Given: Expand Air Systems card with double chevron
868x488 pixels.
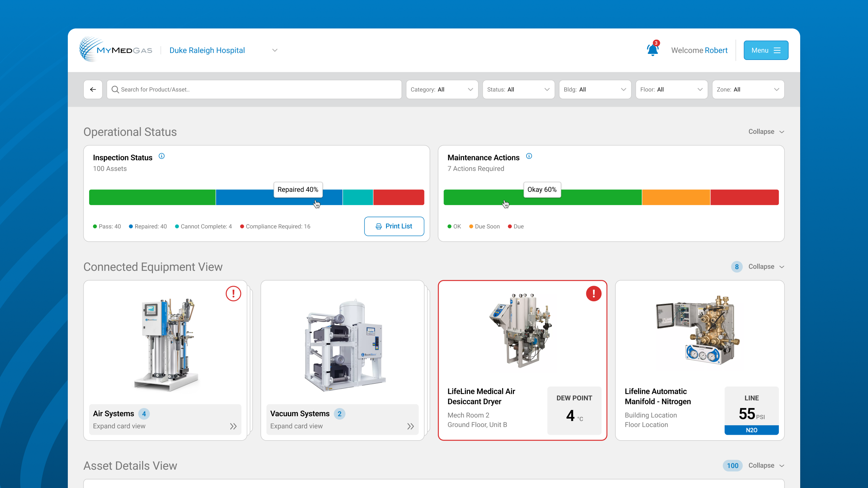Looking at the screenshot, I should pos(233,426).
